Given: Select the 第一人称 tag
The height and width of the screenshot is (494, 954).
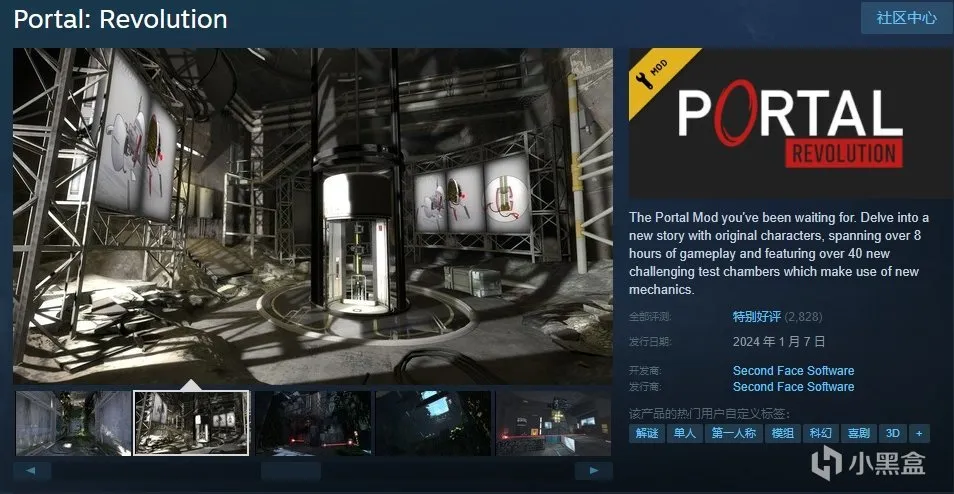Looking at the screenshot, I should point(734,433).
